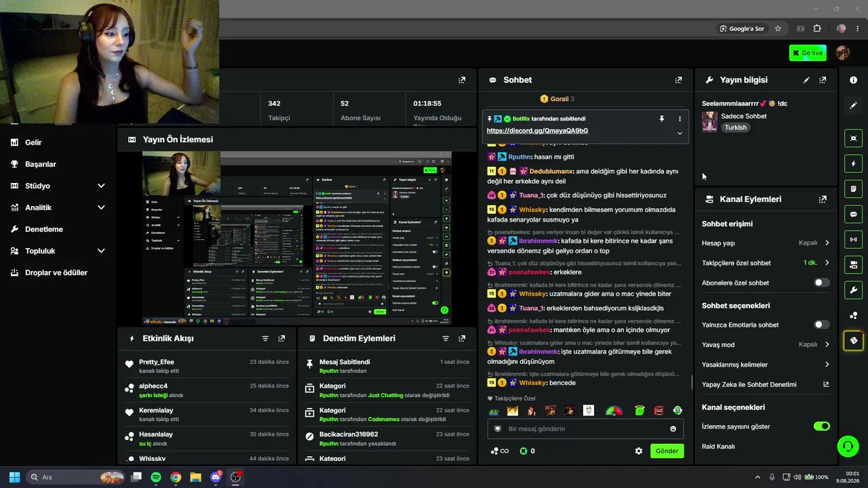This screenshot has height=488, width=868.
Task: Open Yasaklanmış kelimeler list
Action: click(x=766, y=365)
